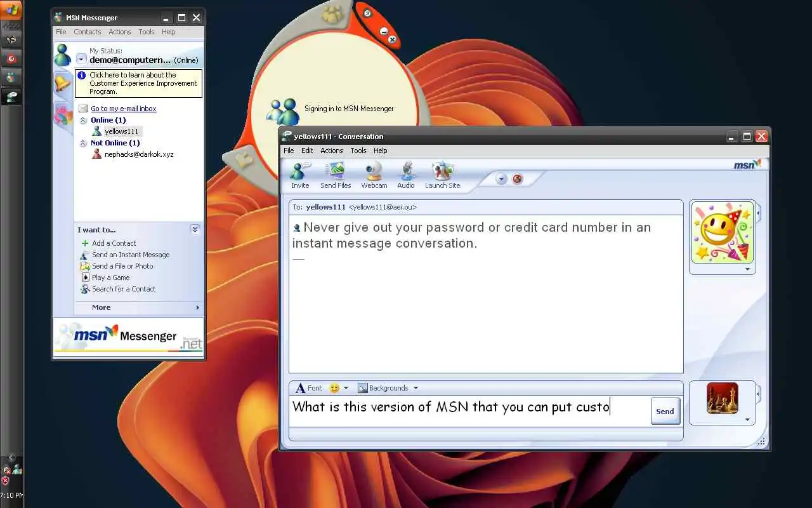This screenshot has width=812, height=508.
Task: Click the 7:10 PM clock
Action: [x=11, y=495]
